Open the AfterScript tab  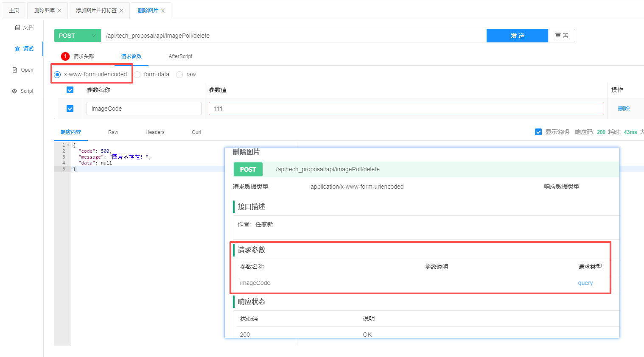[x=180, y=56]
